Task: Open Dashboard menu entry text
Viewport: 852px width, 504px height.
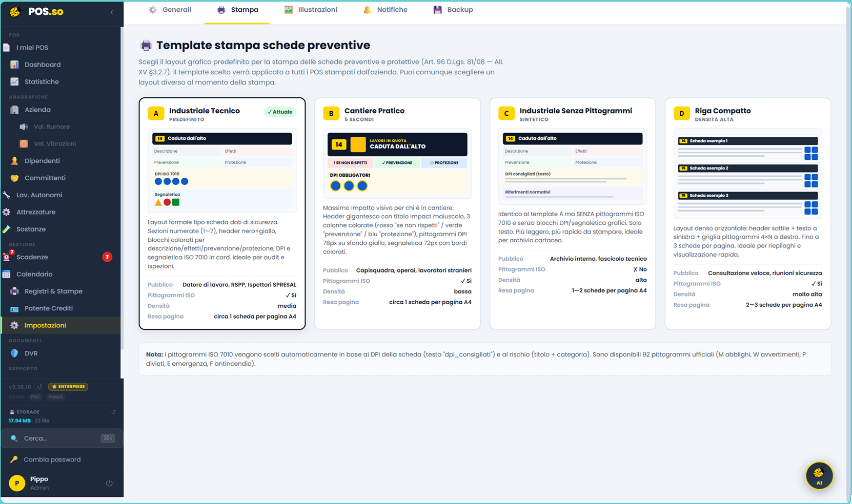Action: 43,65
